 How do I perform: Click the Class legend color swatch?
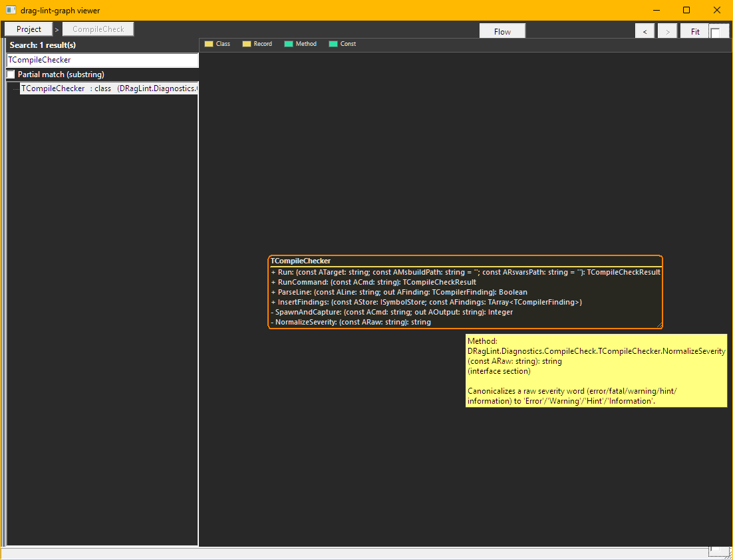point(209,44)
